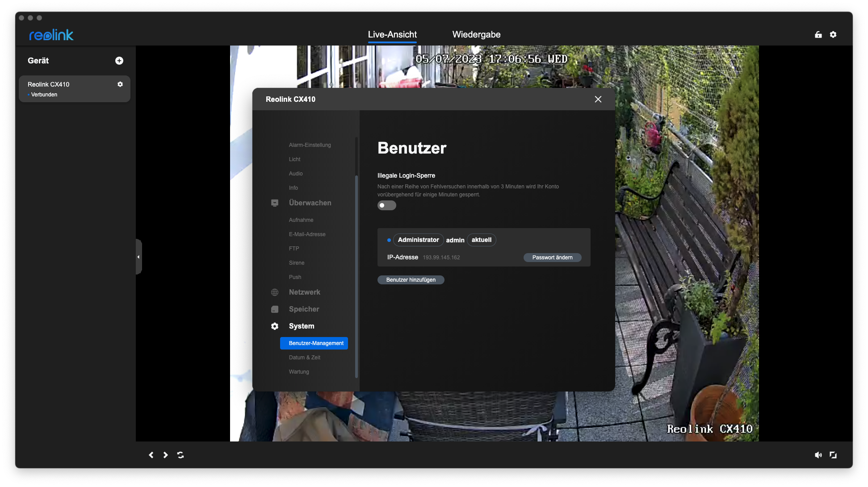Click the add device plus icon
The image size is (868, 487).
click(119, 61)
